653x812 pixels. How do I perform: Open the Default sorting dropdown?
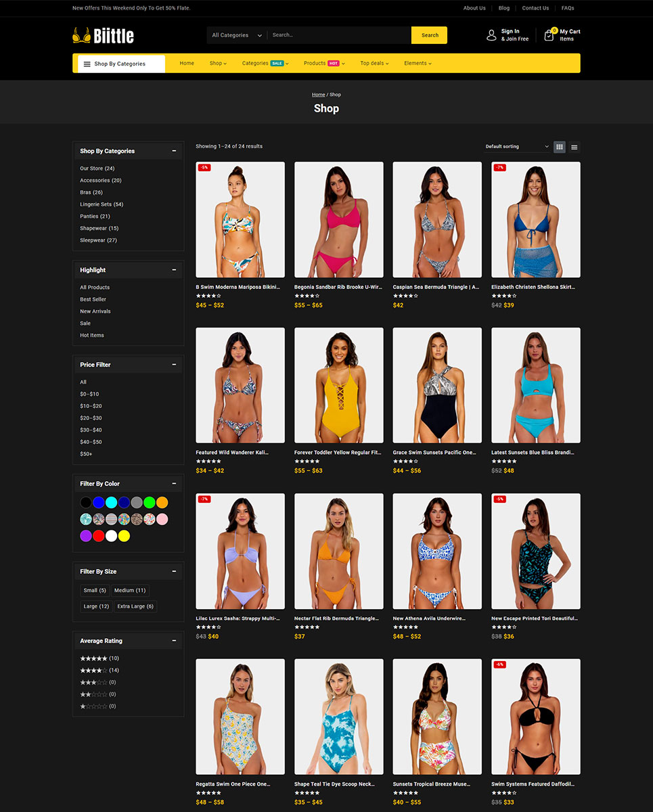point(517,147)
